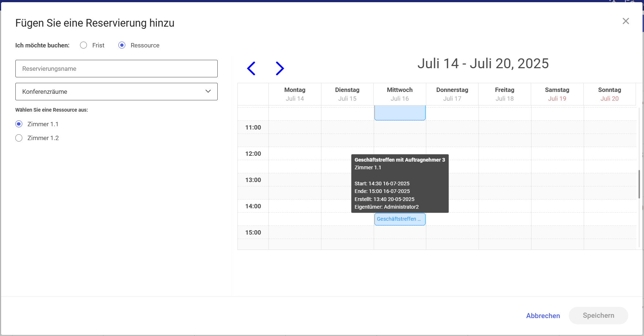Choose Zimmer 1.2 as resource
Screen dimensions: 644x336
[19, 138]
